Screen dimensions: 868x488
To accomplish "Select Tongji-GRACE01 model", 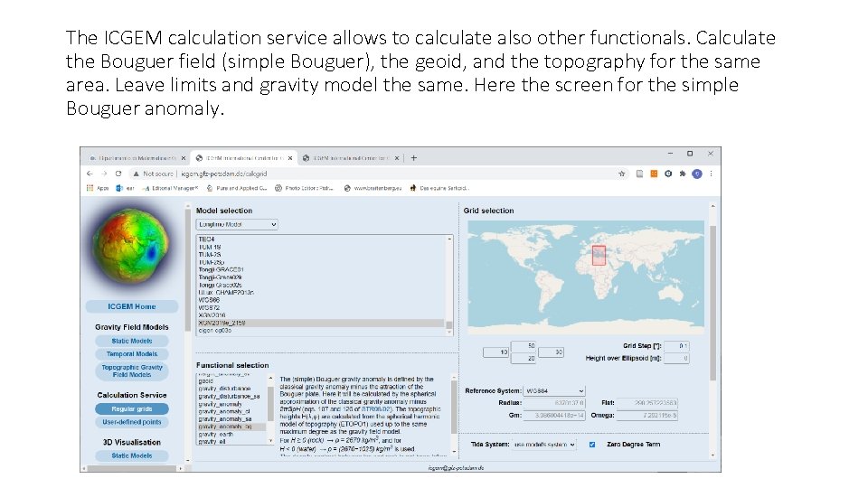I will pos(221,269).
